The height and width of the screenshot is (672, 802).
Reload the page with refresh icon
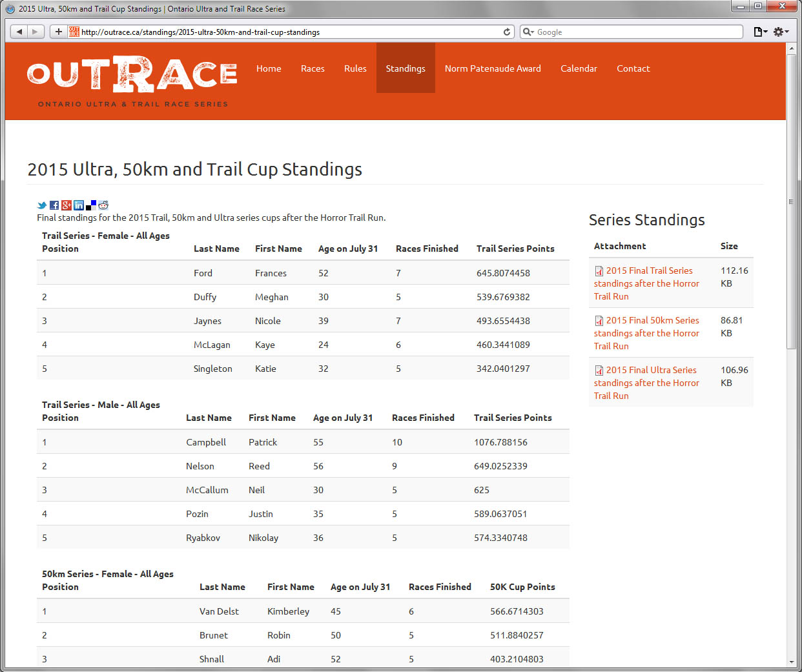point(507,32)
